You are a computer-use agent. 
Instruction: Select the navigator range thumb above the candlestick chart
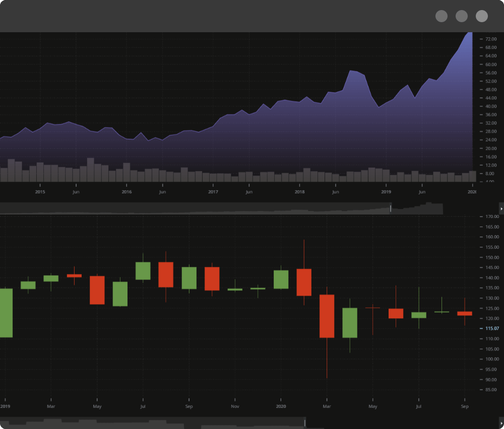(x=416, y=208)
